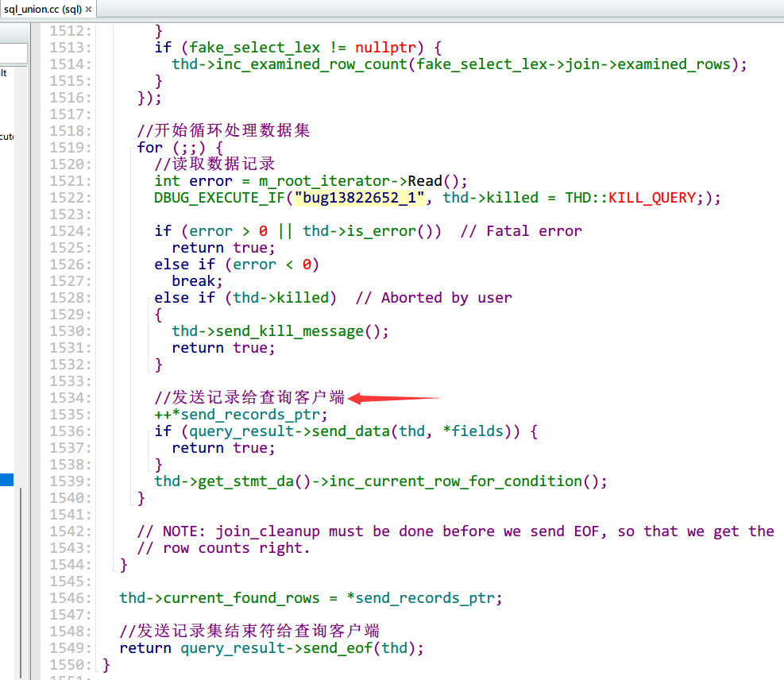Close the sql_union.cc tab
The height and width of the screenshot is (680, 784).
coord(88,9)
